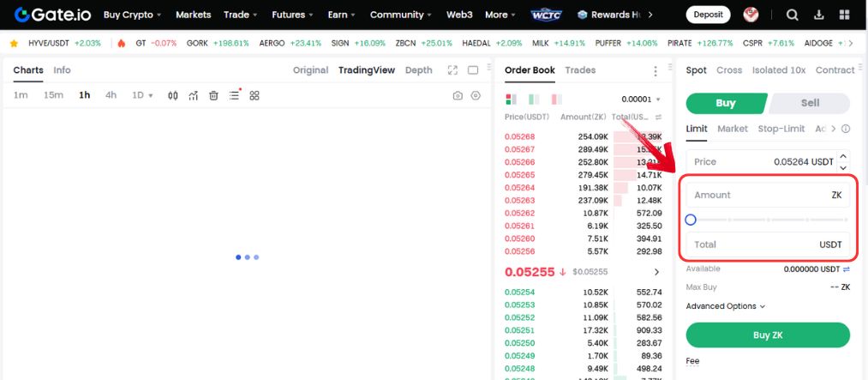Screen dimensions: 868x380
Task: Select the Market order tab
Action: 733,129
